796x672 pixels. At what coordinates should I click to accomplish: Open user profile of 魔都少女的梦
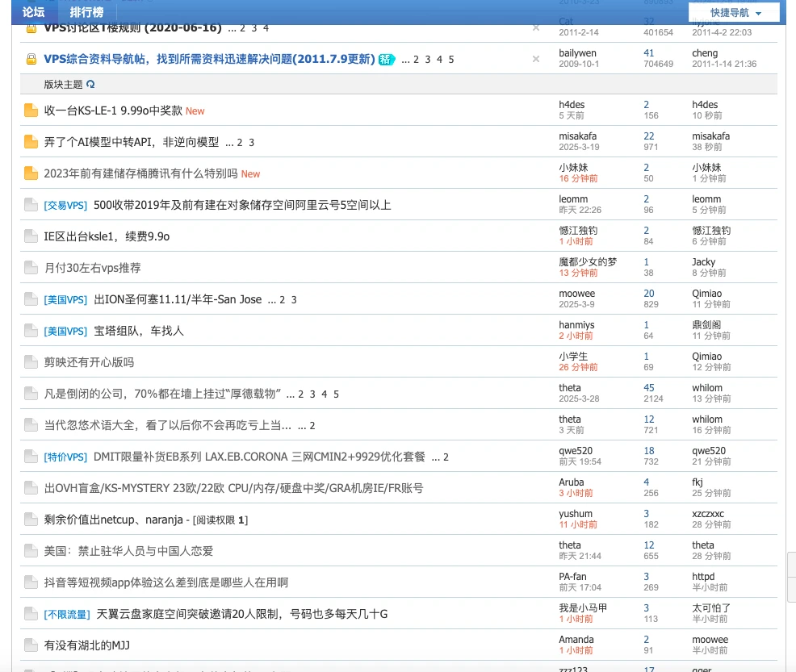pos(588,262)
